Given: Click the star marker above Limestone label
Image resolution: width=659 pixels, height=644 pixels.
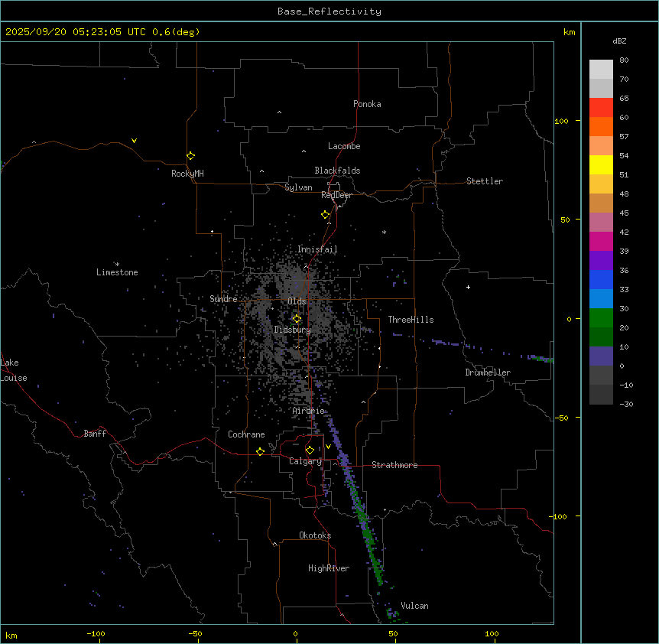Looking at the screenshot, I should pos(117,264).
